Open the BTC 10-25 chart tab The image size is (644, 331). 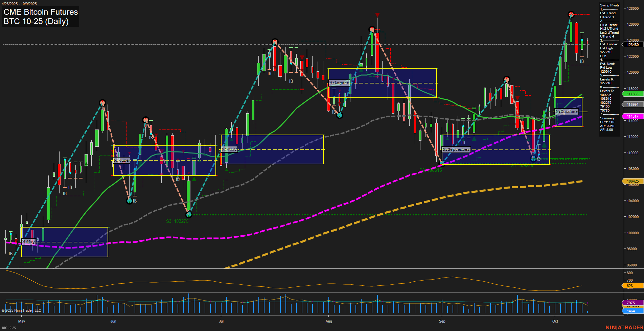tap(9, 328)
